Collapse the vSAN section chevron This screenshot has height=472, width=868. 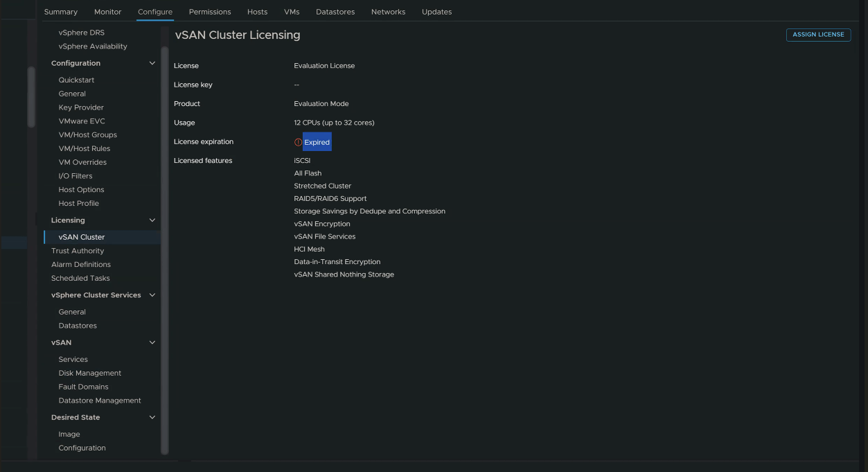(x=152, y=342)
